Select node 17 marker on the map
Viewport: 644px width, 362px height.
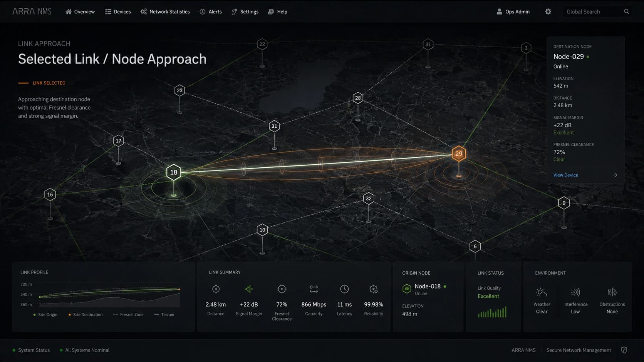click(119, 141)
